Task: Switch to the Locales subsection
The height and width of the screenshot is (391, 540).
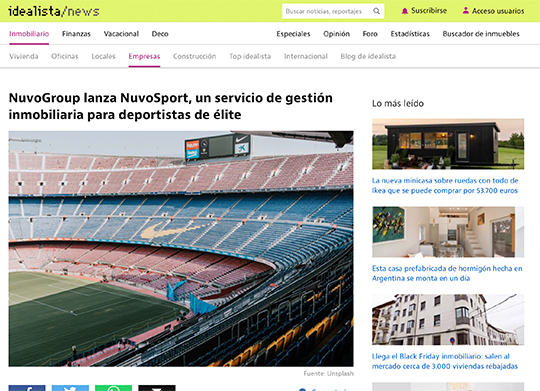Action: click(x=103, y=56)
